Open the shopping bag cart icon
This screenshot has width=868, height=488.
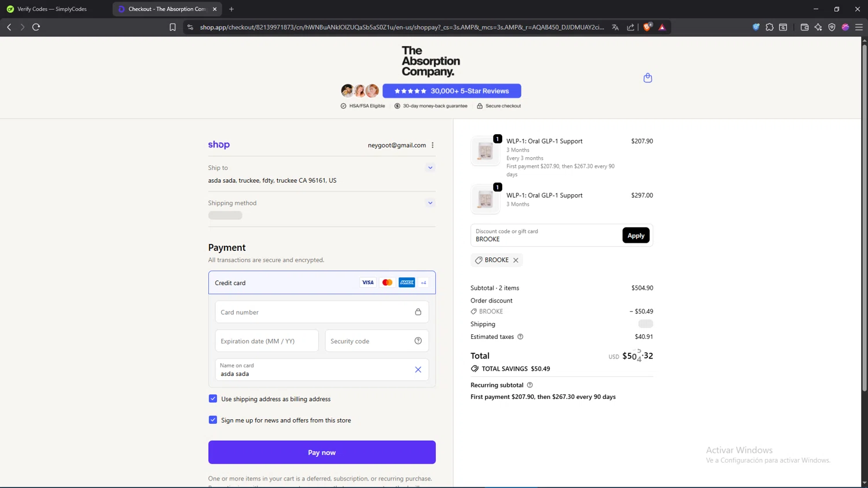coord(648,77)
